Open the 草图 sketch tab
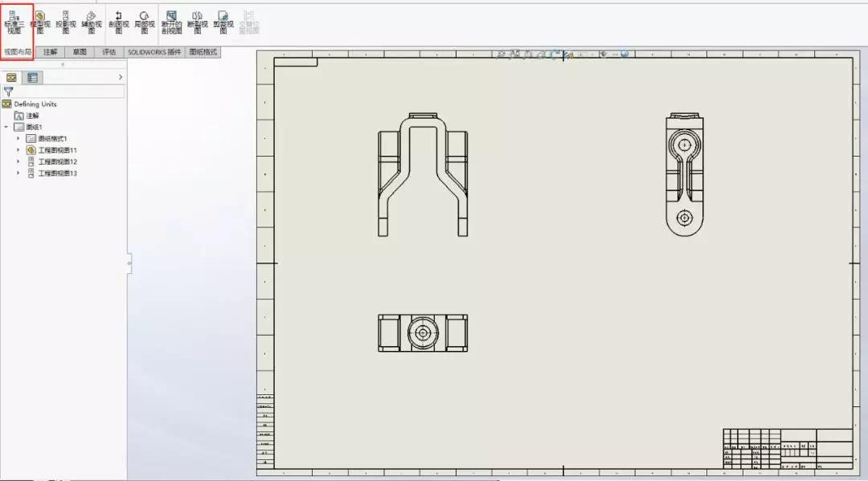 (80, 52)
